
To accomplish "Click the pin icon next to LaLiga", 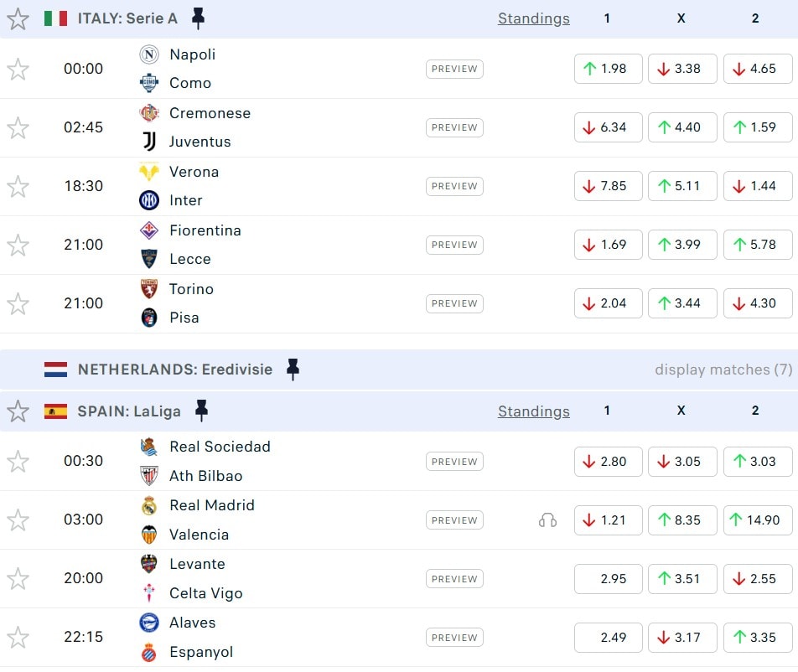I will tap(201, 411).
